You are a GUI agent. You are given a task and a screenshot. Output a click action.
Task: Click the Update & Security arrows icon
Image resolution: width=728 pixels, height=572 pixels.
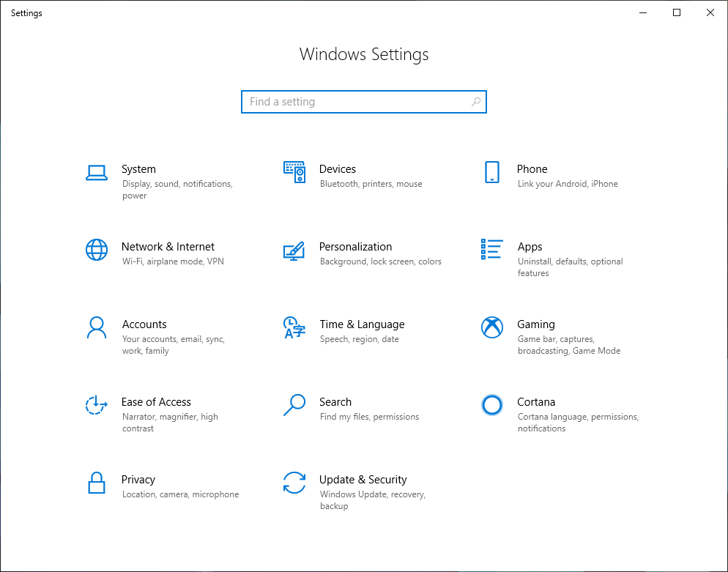(x=294, y=483)
